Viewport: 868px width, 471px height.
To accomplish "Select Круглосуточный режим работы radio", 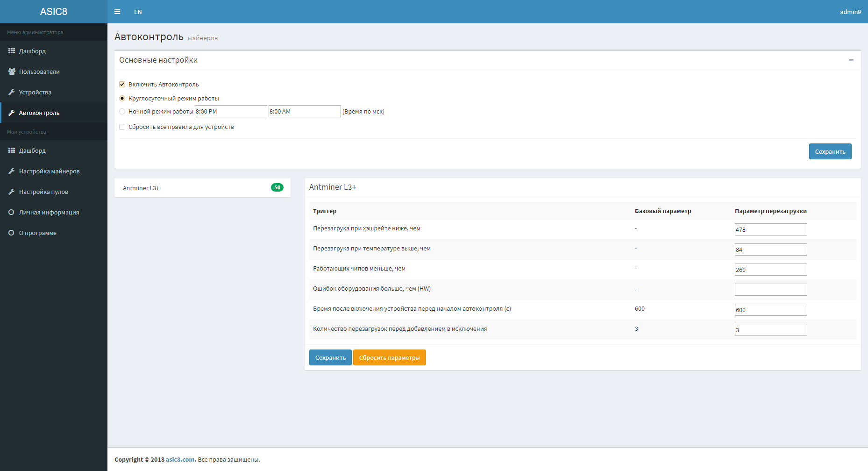I will (122, 99).
